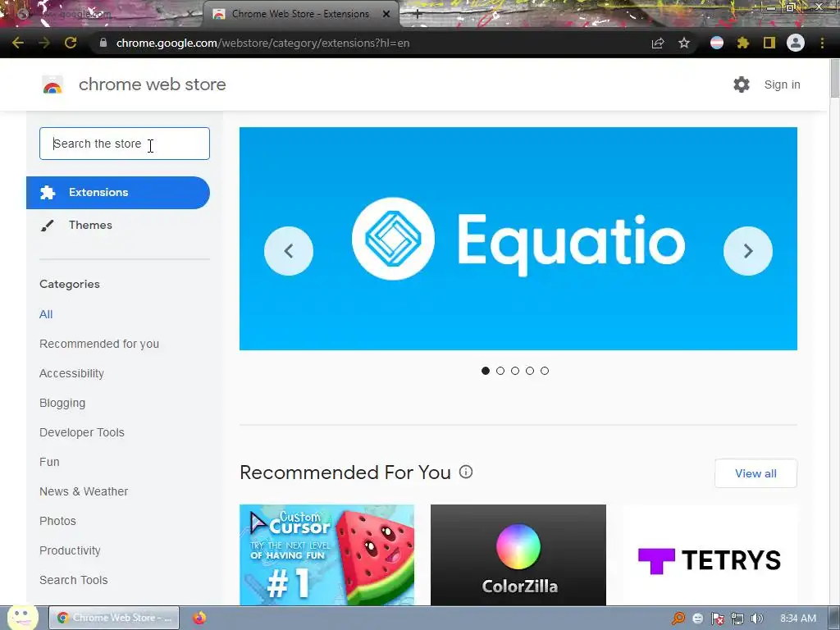Viewport: 840px width, 630px height.
Task: Click the chrome web store logo
Action: 52,84
